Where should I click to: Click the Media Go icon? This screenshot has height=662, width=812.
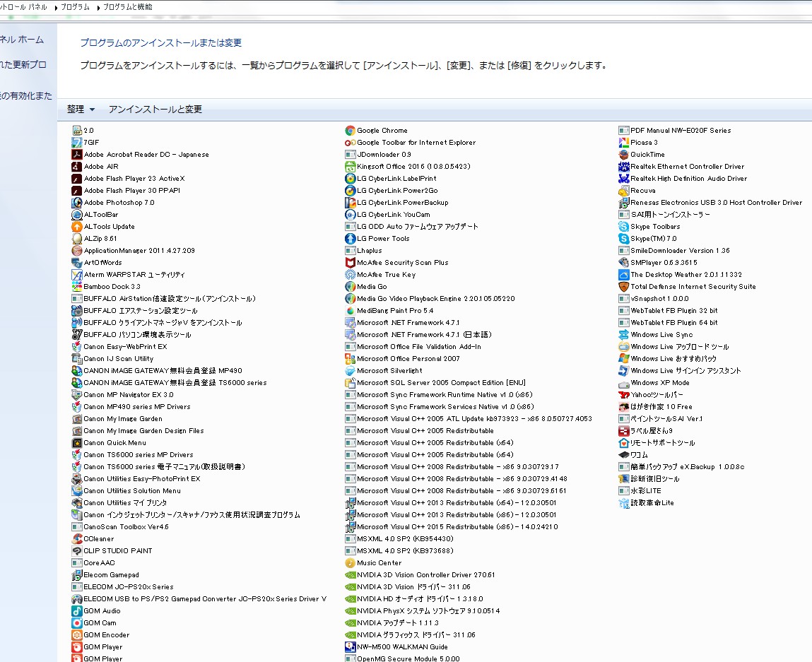tap(350, 286)
